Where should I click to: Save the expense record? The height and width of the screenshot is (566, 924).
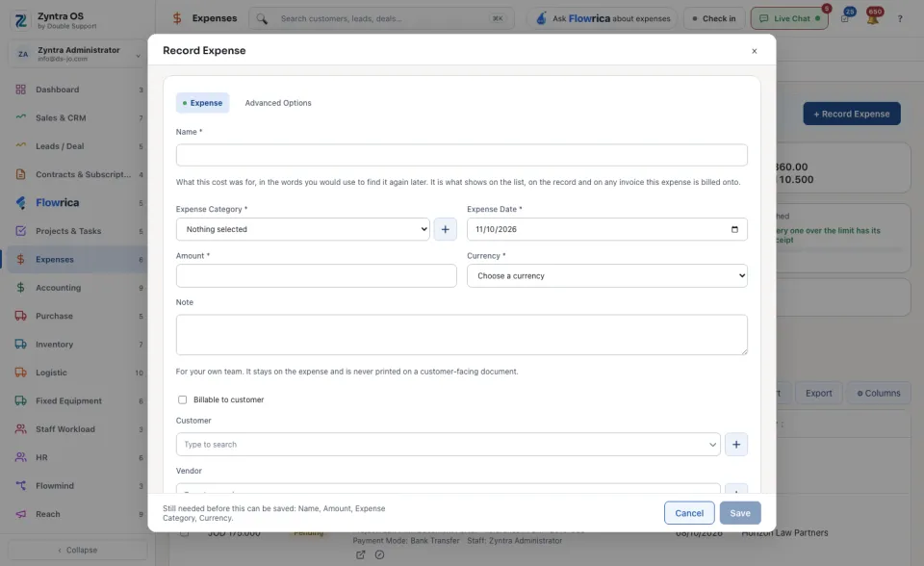click(740, 513)
